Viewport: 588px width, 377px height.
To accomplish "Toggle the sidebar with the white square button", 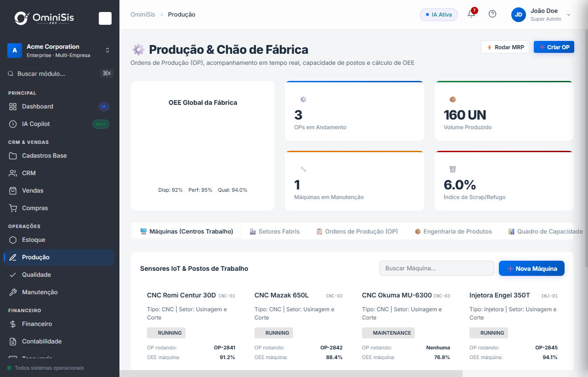I will (105, 18).
